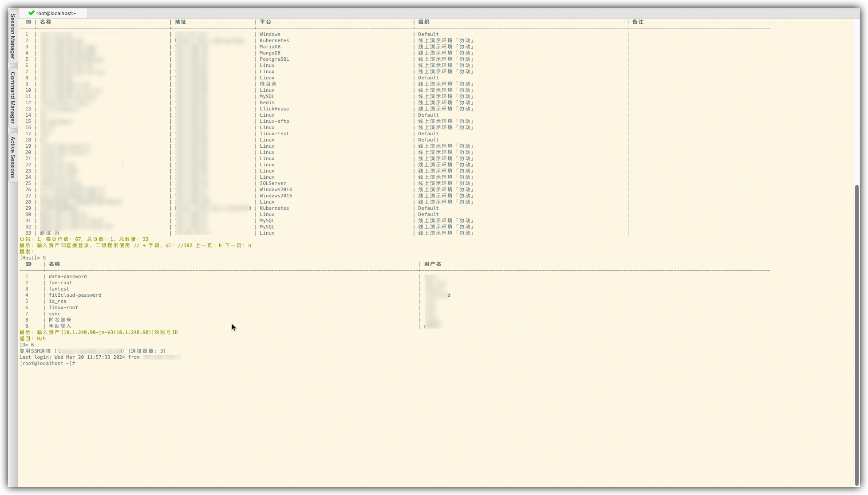Click the Last login Wed Mar 20 line
The width and height of the screenshot is (868, 495).
(x=100, y=357)
